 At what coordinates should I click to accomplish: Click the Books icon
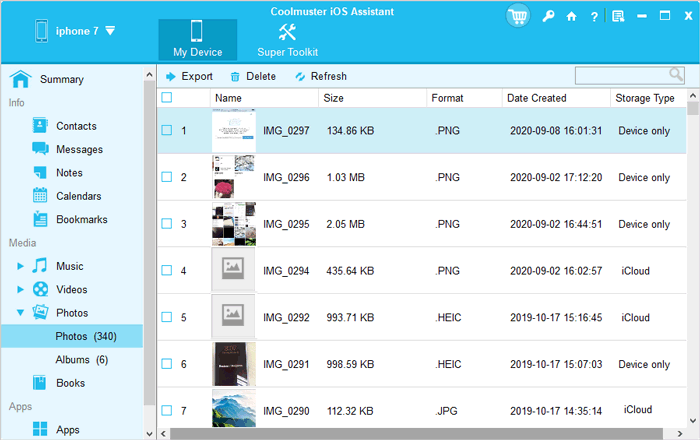[x=39, y=382]
